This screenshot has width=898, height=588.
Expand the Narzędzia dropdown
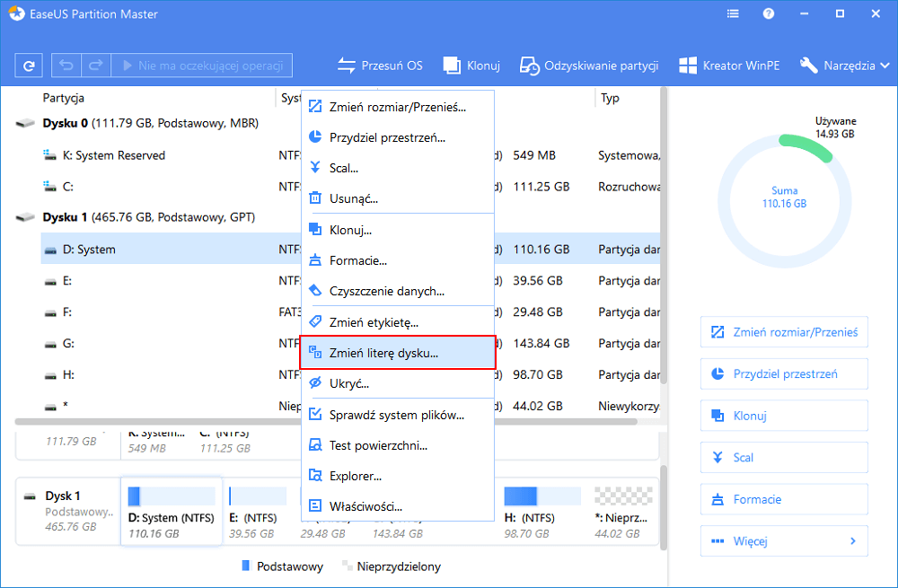pyautogui.click(x=845, y=66)
